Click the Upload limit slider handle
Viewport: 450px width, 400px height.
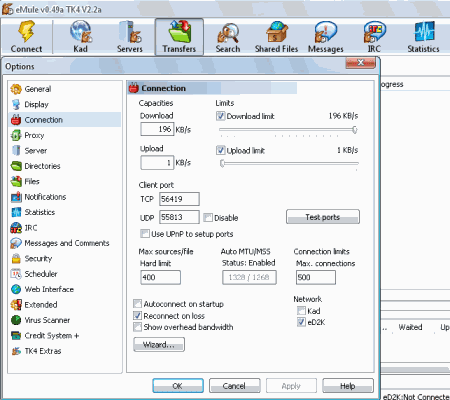click(x=222, y=163)
